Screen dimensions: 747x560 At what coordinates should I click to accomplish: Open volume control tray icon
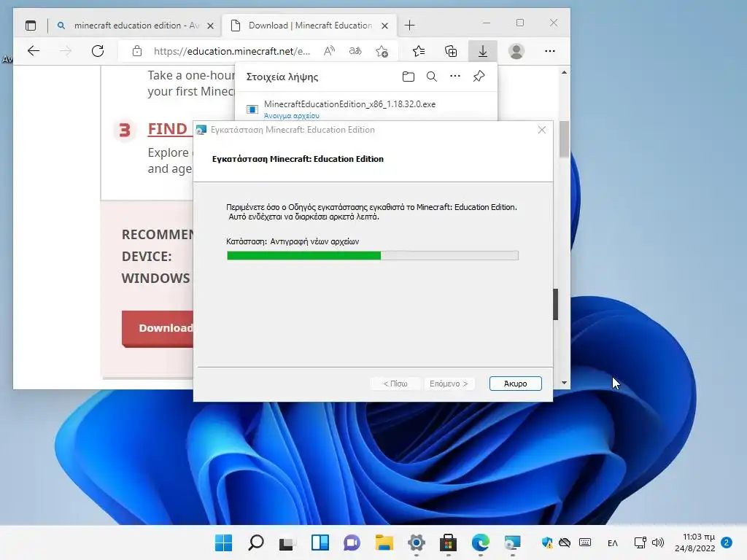point(658,542)
